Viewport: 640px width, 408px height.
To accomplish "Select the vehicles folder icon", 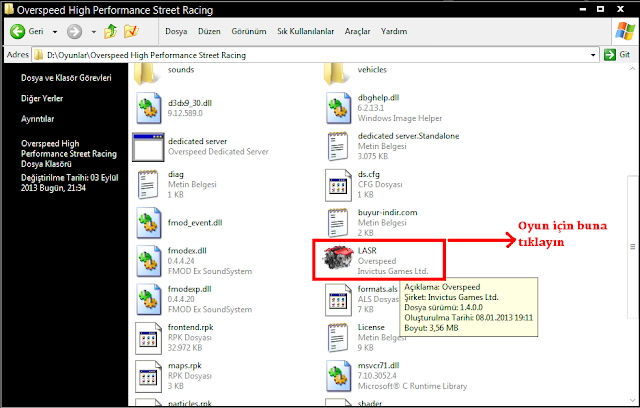I will point(337,74).
